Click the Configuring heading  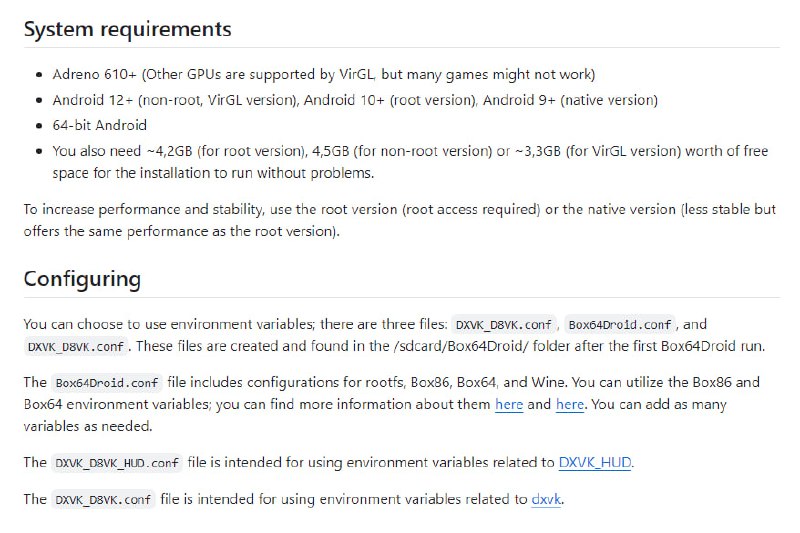[82, 280]
